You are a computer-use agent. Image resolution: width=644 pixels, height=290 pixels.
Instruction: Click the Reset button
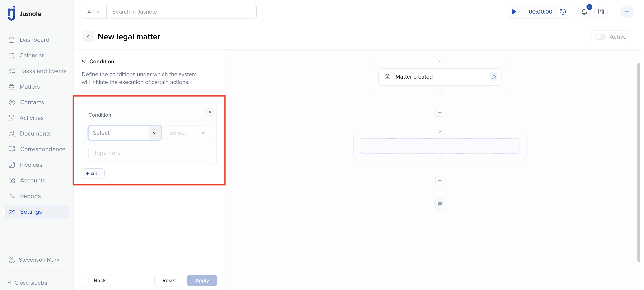point(169,281)
